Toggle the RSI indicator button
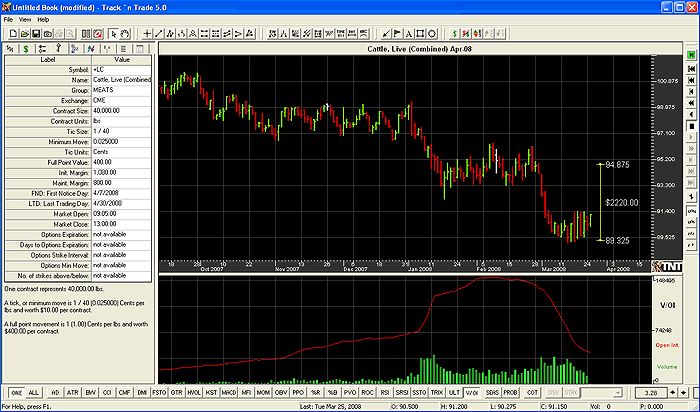Image resolution: width=700 pixels, height=412 pixels. (384, 393)
